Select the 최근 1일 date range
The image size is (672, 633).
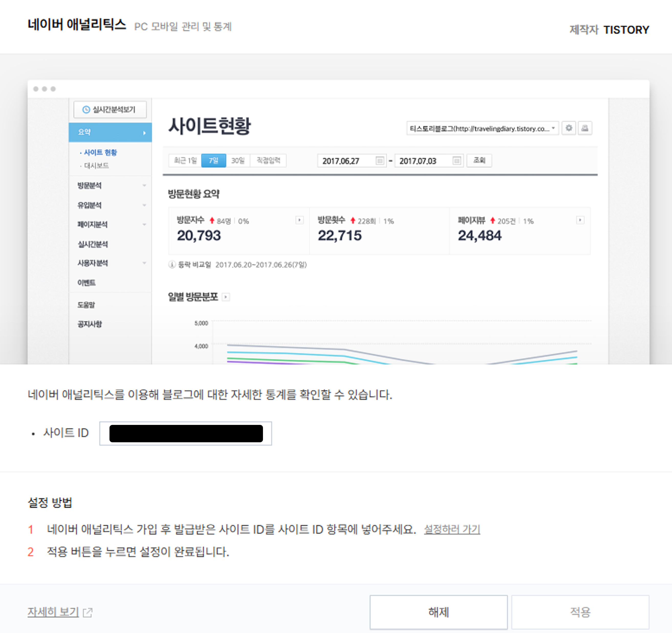pos(185,161)
